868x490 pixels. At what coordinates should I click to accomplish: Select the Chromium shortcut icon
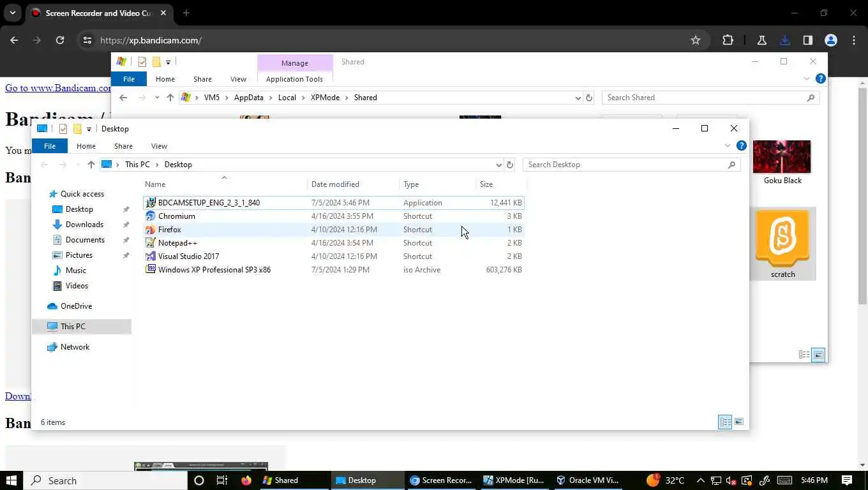pyautogui.click(x=151, y=216)
